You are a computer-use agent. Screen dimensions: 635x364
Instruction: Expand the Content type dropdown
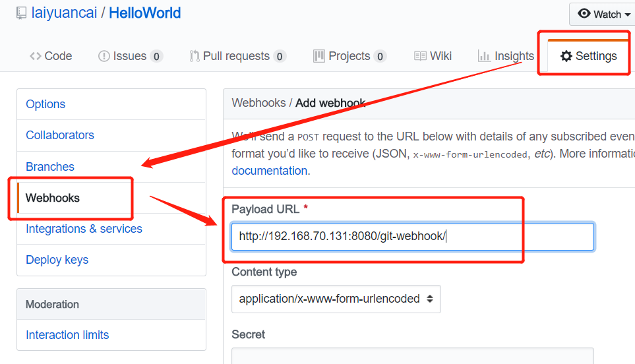[336, 299]
